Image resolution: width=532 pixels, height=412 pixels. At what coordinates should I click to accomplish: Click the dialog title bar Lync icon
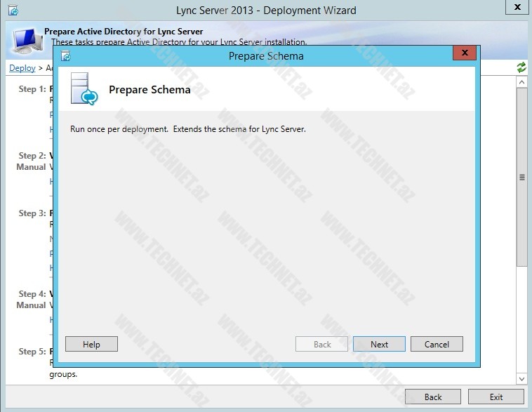pos(66,55)
